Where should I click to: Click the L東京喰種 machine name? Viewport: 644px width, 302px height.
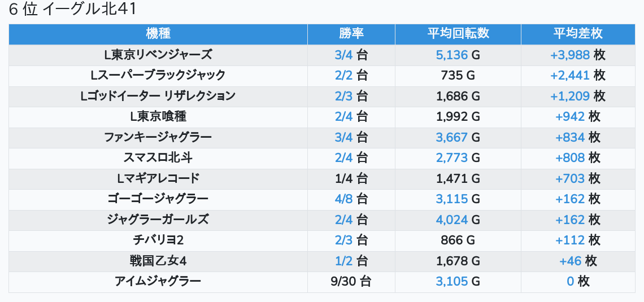pyautogui.click(x=158, y=117)
